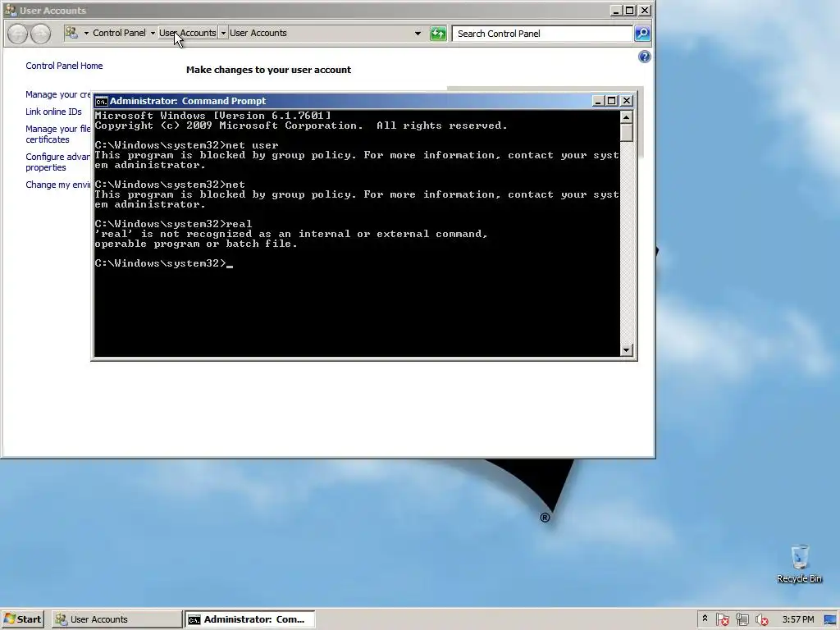Open Manage your file encryption certificates link
This screenshot has width=840, height=630.
[58, 134]
